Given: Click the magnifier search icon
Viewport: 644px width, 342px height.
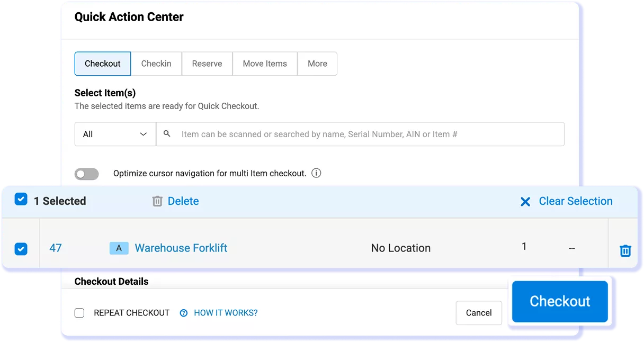Looking at the screenshot, I should click(x=167, y=134).
